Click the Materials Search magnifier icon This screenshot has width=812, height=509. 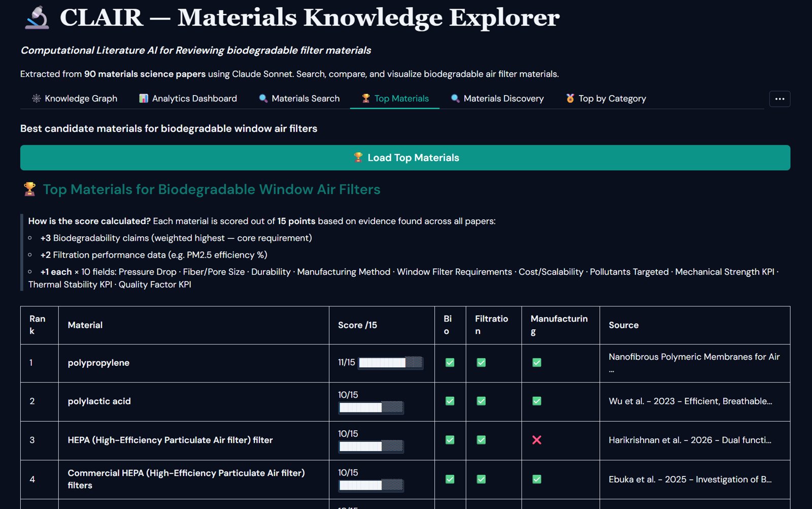pos(263,99)
